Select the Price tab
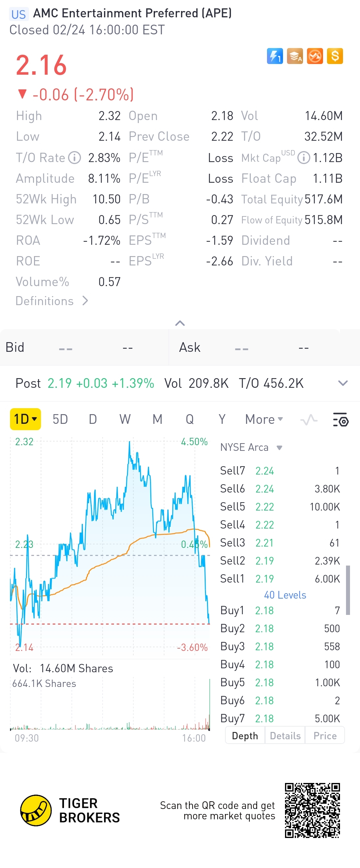Screen dimensions: 360x868 tap(325, 736)
